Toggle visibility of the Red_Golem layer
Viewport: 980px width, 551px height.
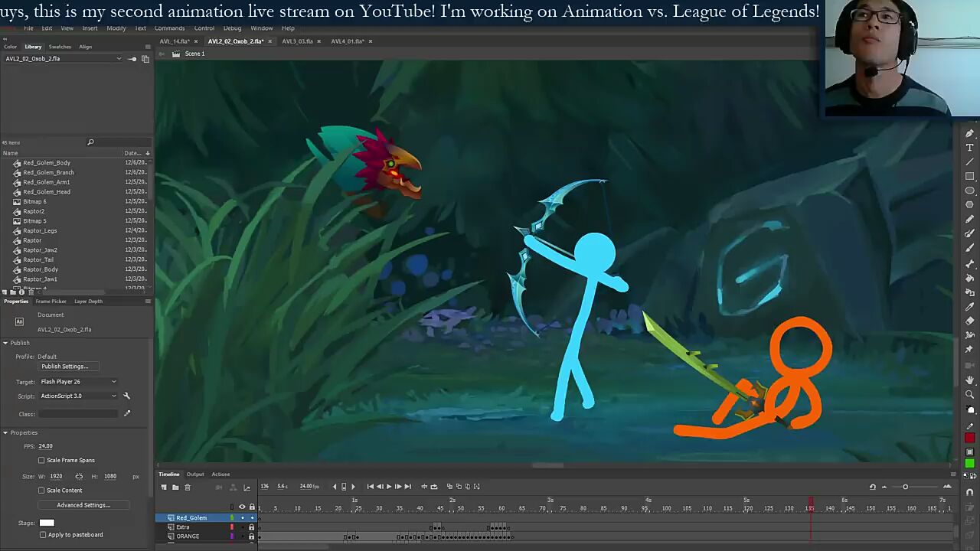click(x=243, y=518)
